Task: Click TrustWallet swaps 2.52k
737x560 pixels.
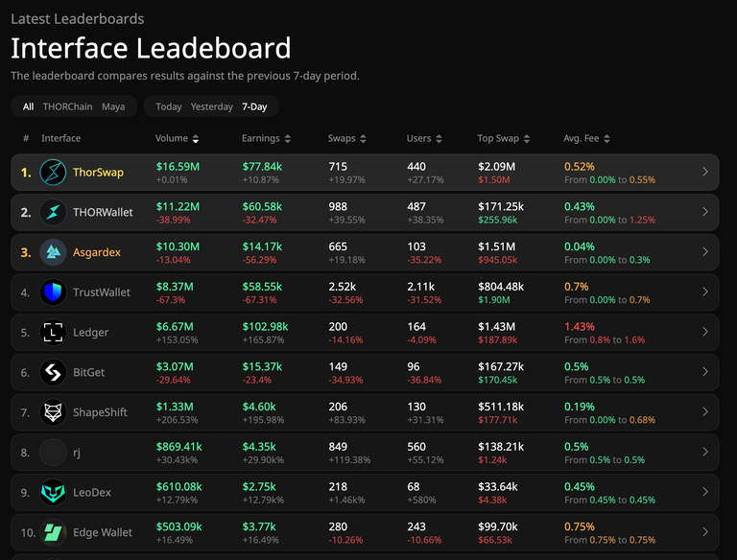Action: pyautogui.click(x=343, y=287)
